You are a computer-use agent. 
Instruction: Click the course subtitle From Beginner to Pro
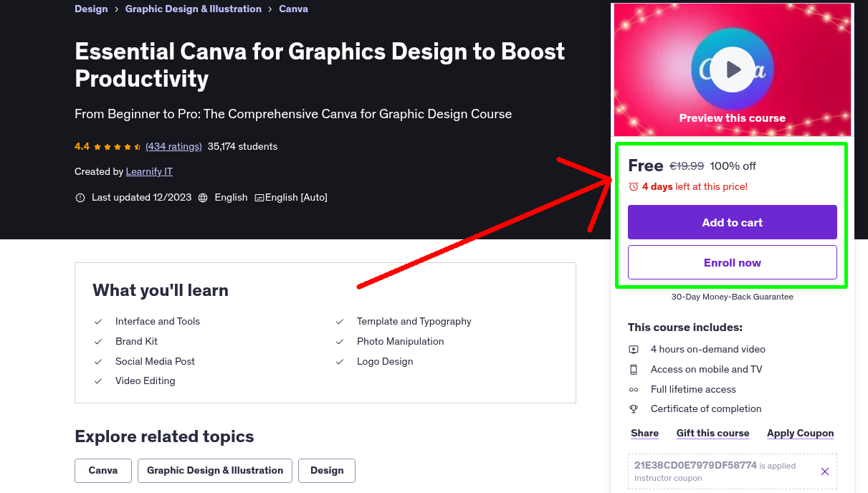(x=293, y=114)
